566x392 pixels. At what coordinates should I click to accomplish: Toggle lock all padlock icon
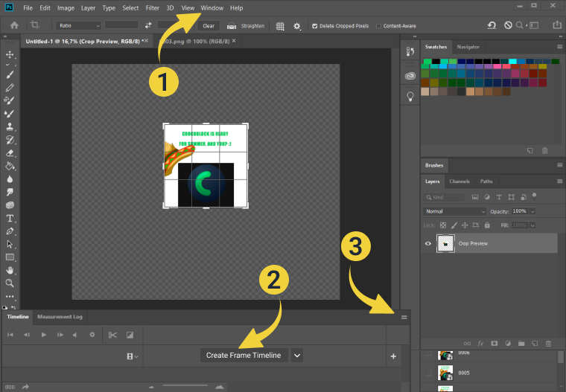pos(487,225)
